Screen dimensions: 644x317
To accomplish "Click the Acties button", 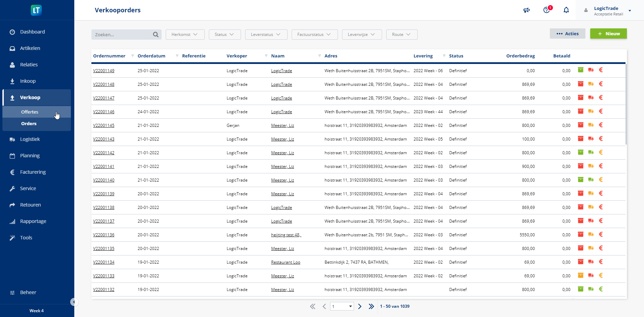I will pos(567,34).
